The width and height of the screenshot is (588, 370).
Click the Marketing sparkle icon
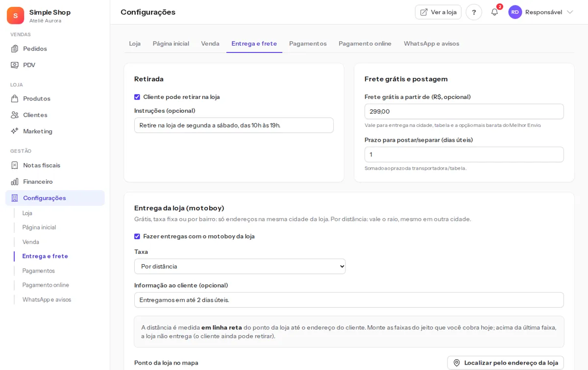pyautogui.click(x=15, y=131)
